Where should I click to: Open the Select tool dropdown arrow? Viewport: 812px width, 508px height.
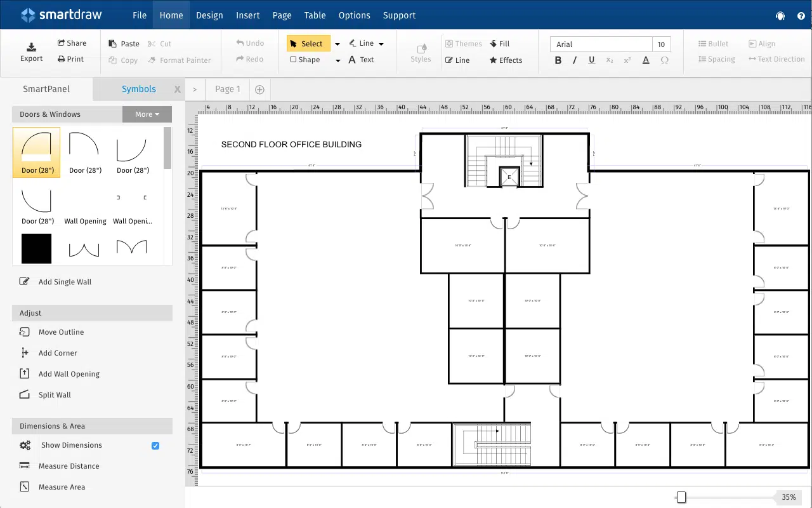[x=337, y=44]
